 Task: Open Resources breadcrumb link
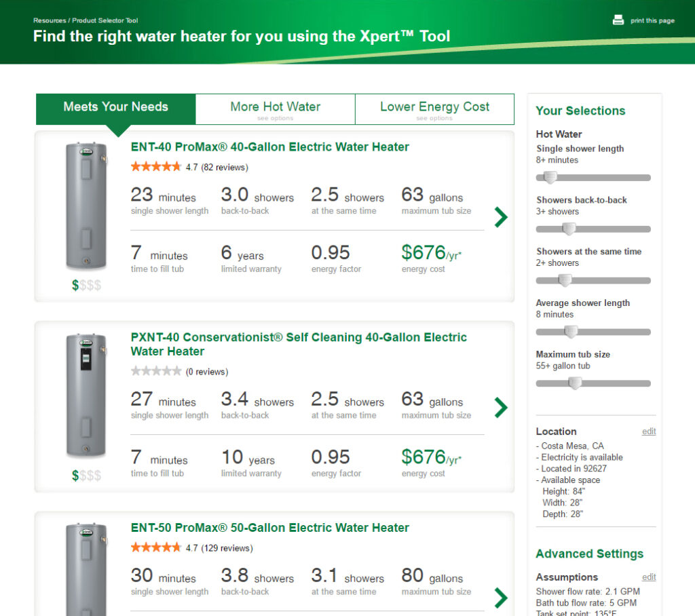point(49,20)
